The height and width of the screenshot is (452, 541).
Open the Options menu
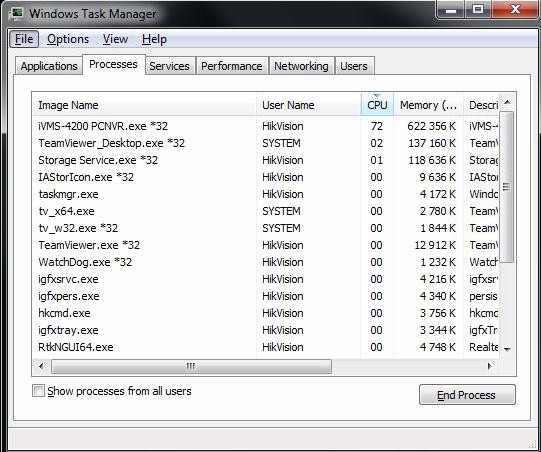click(x=68, y=39)
